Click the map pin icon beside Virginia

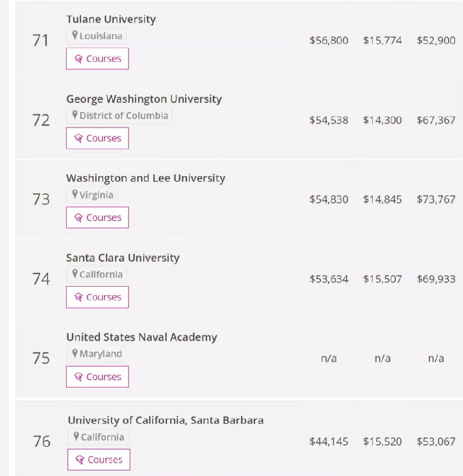point(75,195)
